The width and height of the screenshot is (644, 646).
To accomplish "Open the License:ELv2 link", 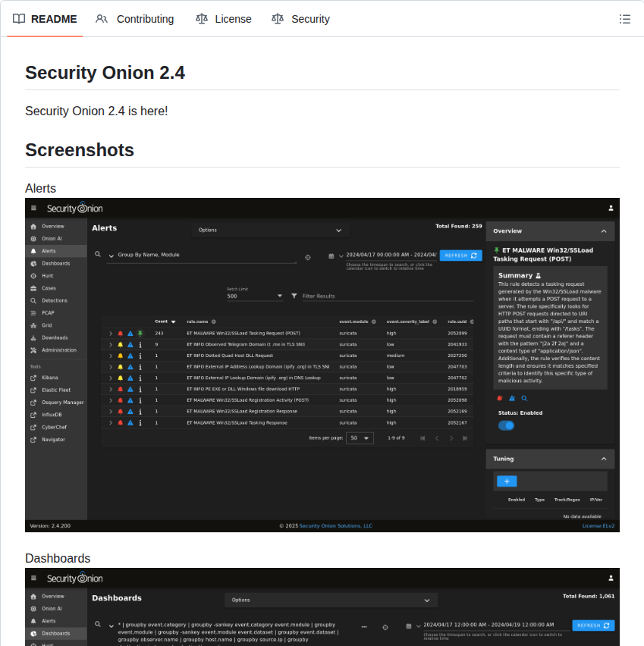I will point(598,525).
